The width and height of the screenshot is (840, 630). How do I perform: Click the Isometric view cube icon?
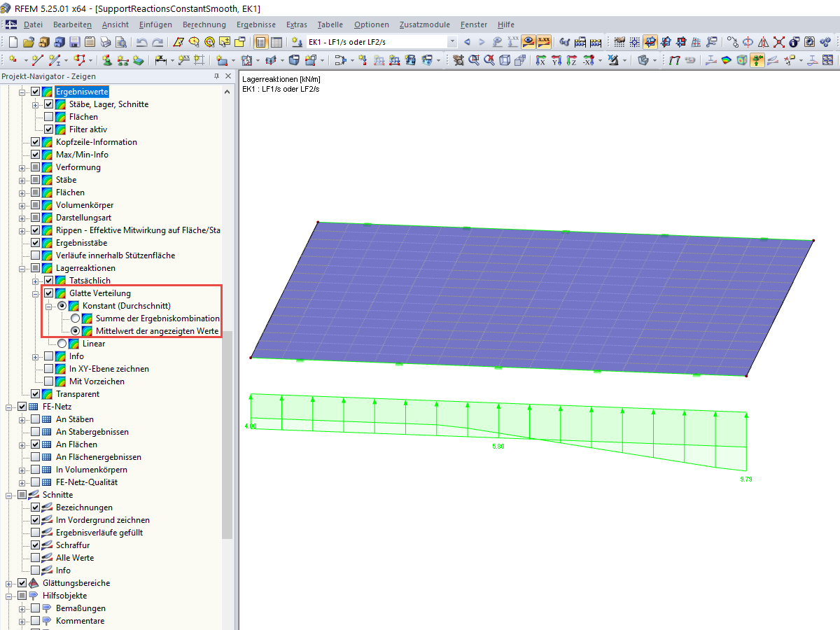504,61
